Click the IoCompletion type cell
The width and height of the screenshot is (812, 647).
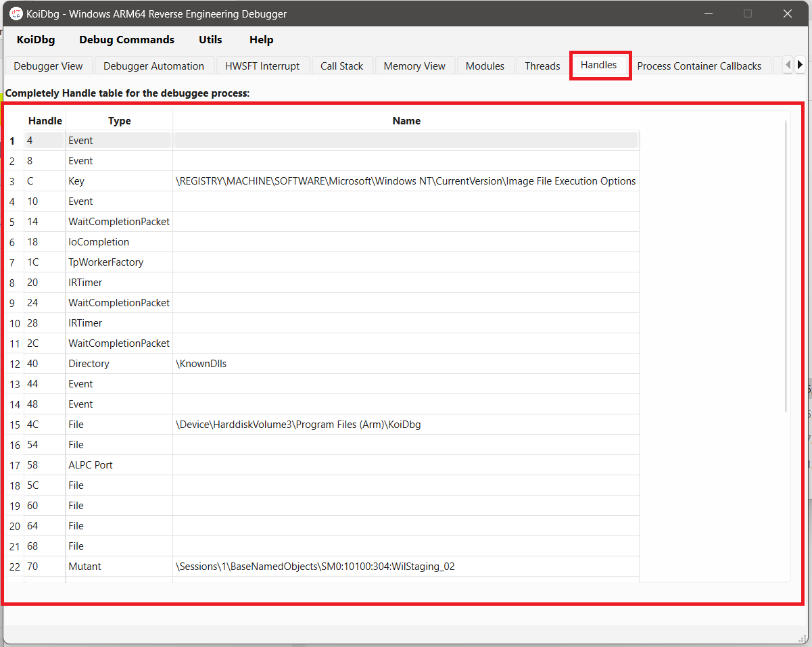(120, 242)
